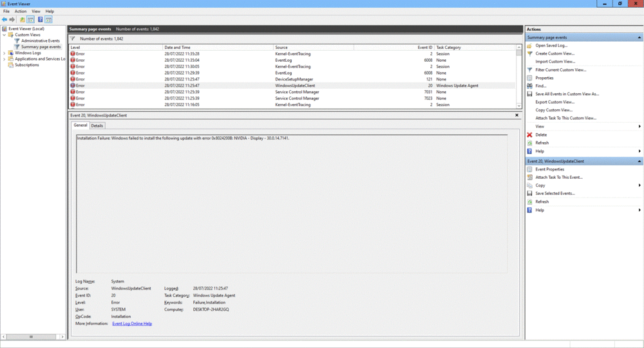Click the Installation Failure message text box
644x348 pixels.
(292, 203)
